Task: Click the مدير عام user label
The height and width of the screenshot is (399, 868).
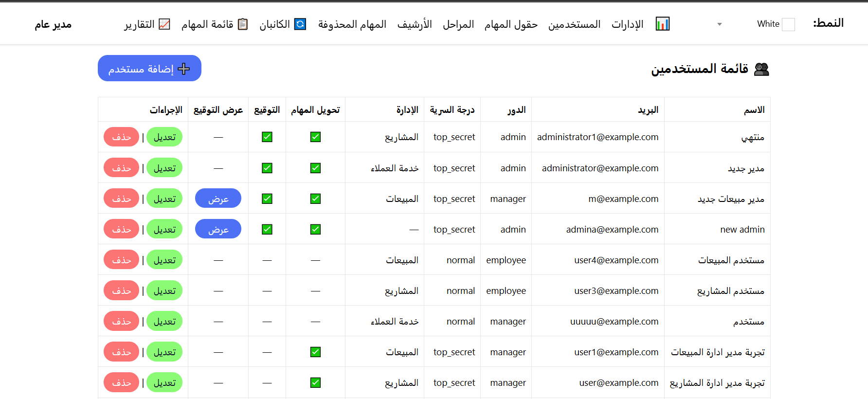Action: coord(53,24)
